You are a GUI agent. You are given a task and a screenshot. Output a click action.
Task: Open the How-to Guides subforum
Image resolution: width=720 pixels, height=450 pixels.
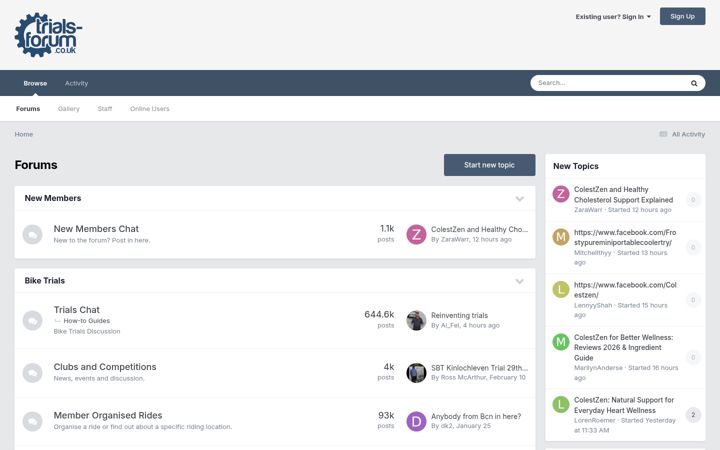[86, 321]
